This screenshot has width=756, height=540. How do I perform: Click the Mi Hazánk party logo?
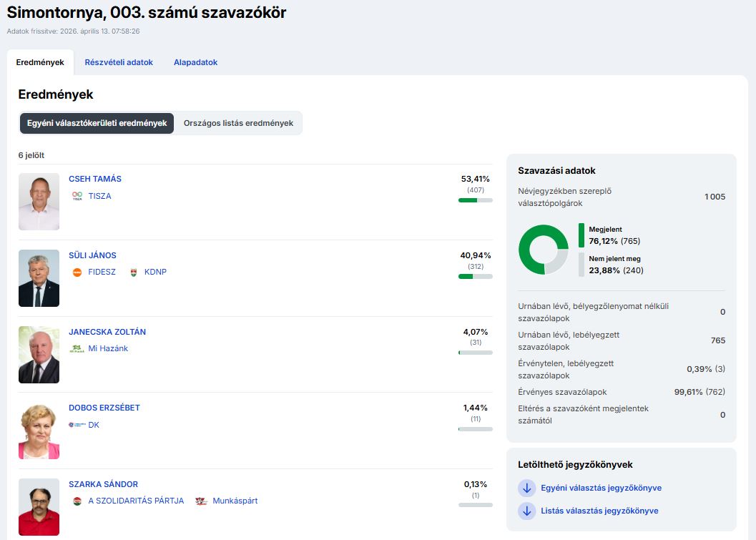coord(77,349)
